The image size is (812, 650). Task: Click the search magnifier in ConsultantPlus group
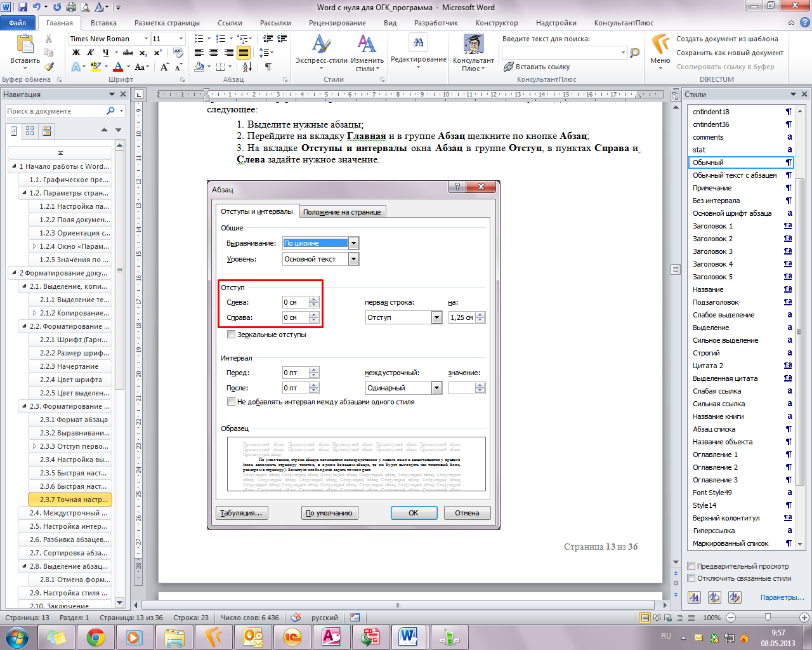point(634,53)
